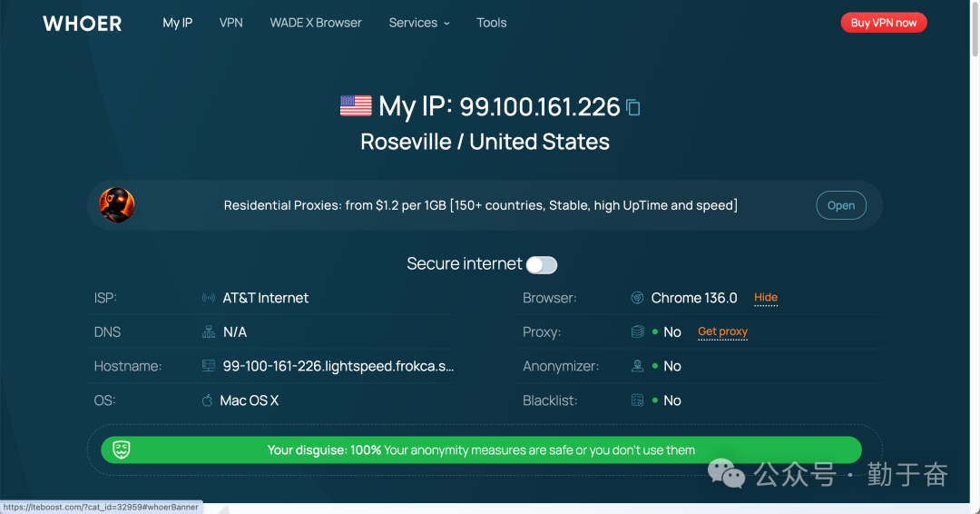Click the Residential Proxies banner text
The image size is (980, 514).
click(481, 206)
